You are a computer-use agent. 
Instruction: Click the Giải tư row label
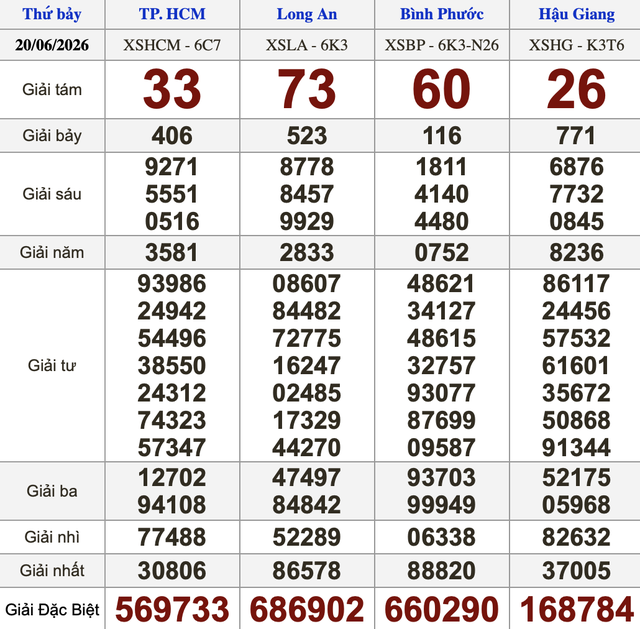pos(52,366)
